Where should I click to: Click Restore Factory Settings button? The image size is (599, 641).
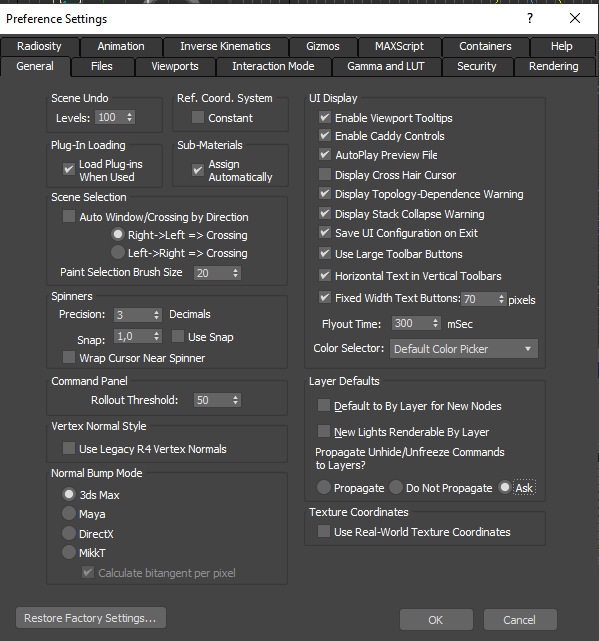pos(91,618)
